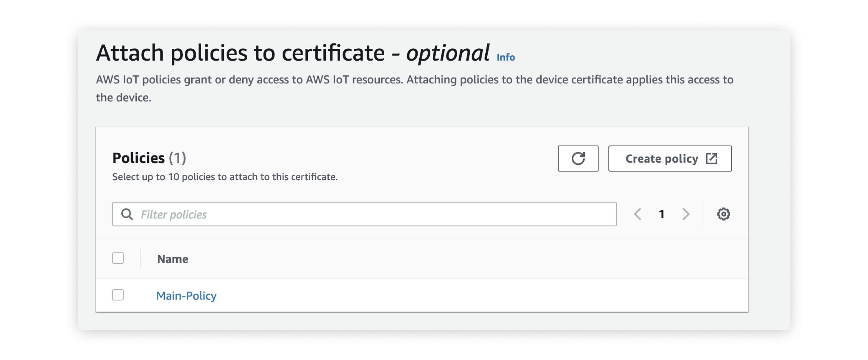Screen dimensions: 868x360
Task: Open the Main-Policy link
Action: coord(186,296)
